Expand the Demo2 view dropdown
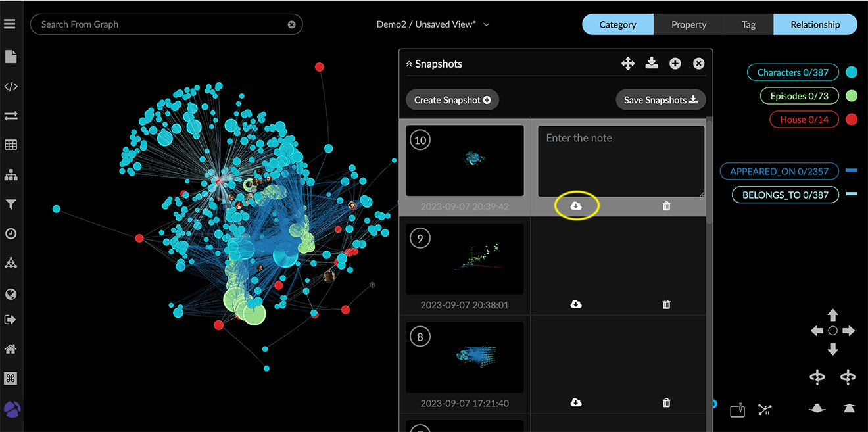The width and height of the screenshot is (868, 432). [x=487, y=24]
